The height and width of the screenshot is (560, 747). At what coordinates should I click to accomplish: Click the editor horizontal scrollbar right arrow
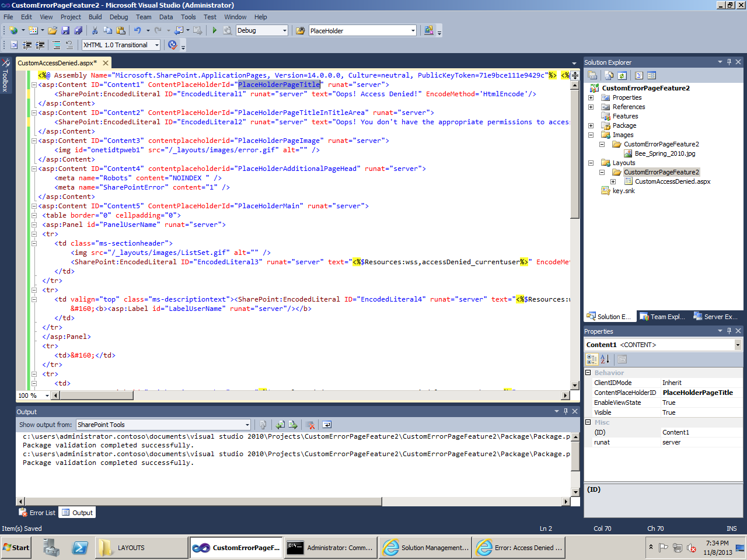pos(565,395)
